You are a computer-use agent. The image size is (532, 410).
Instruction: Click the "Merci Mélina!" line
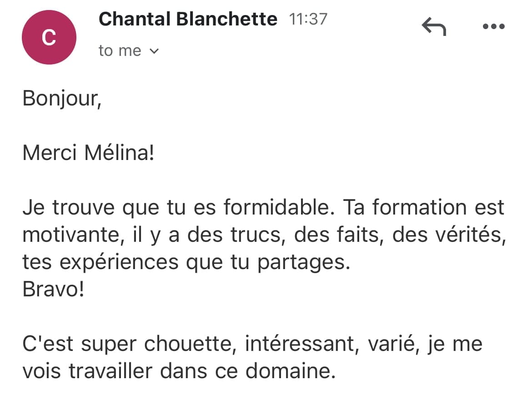(88, 153)
